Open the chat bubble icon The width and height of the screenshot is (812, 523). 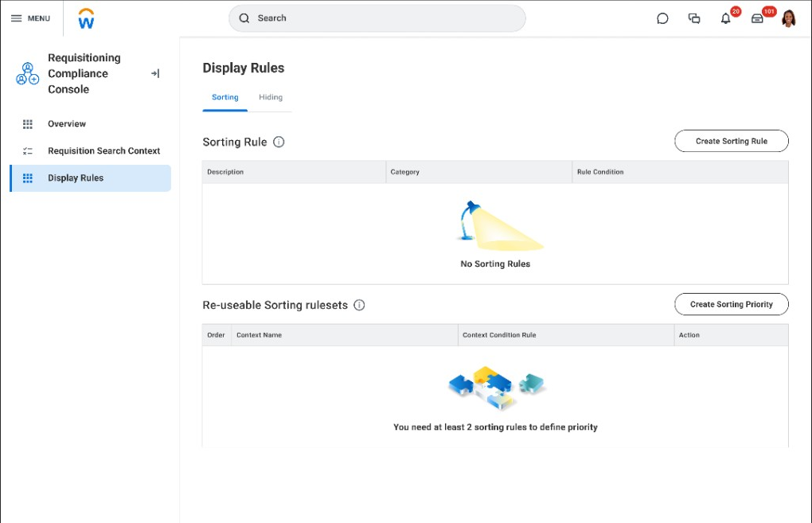[662, 18]
